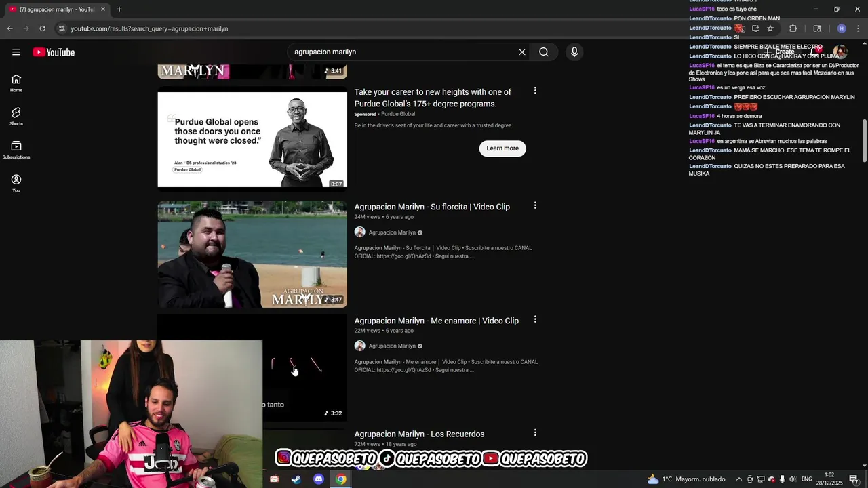Clear the search query with X
The image size is (868, 488).
(x=522, y=52)
